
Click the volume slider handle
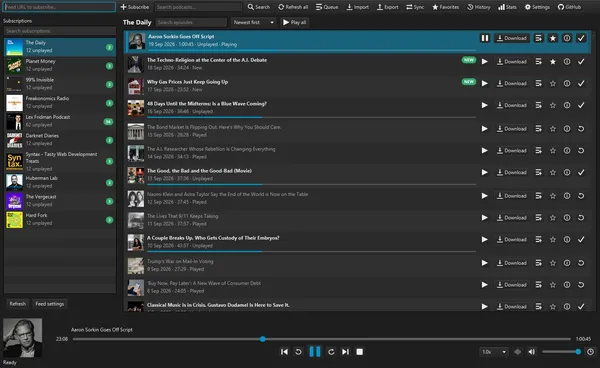[x=578, y=352]
